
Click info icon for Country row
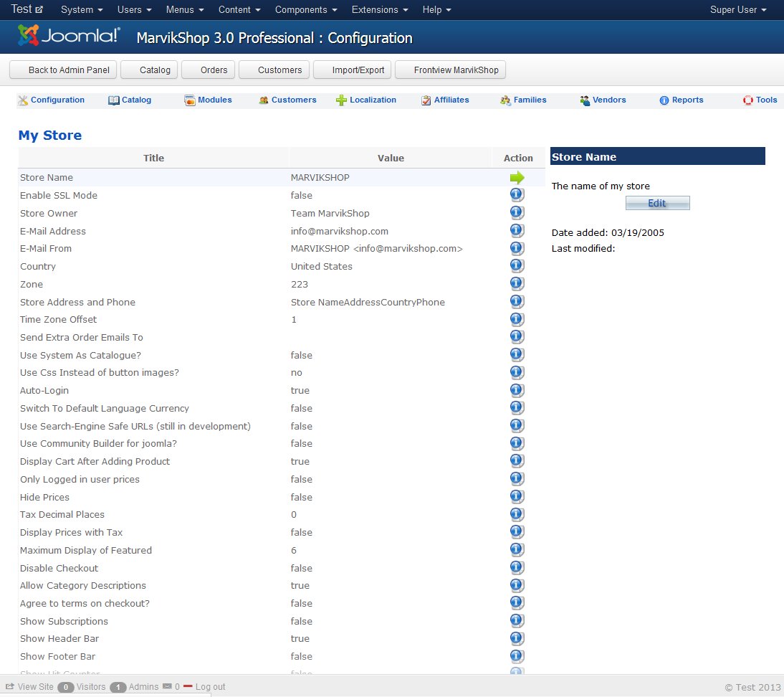[x=517, y=266]
